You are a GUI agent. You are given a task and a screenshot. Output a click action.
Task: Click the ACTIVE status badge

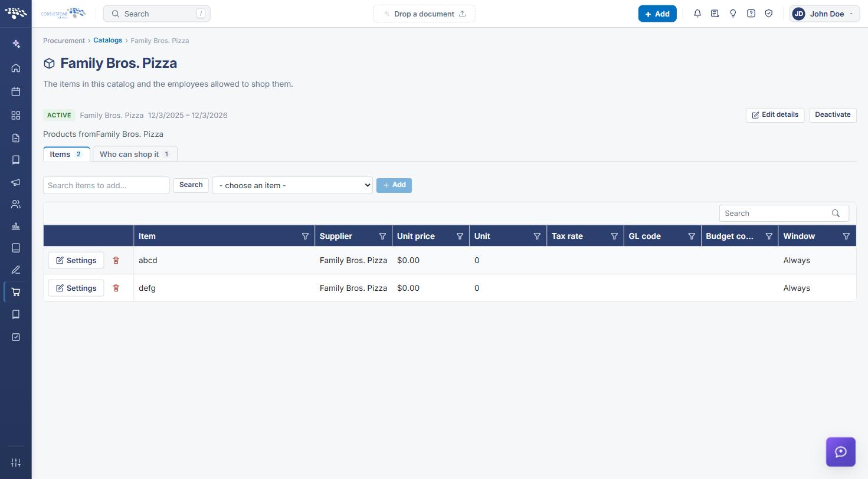tap(59, 116)
